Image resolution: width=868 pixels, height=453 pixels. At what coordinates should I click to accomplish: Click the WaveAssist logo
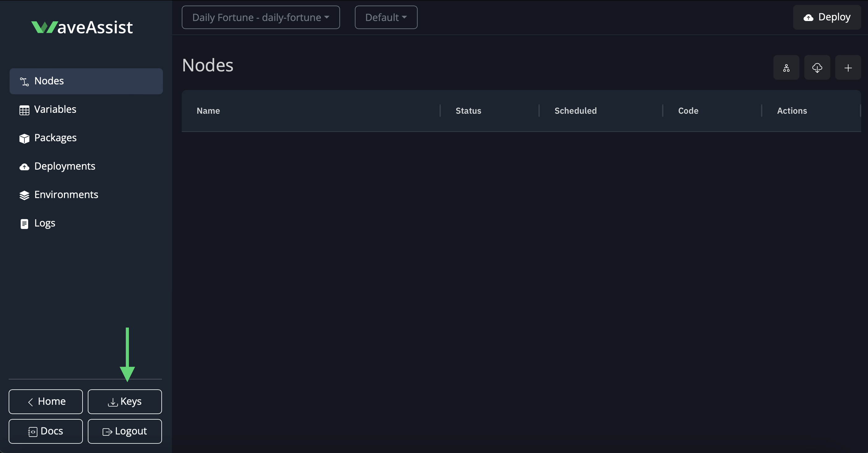coord(82,27)
